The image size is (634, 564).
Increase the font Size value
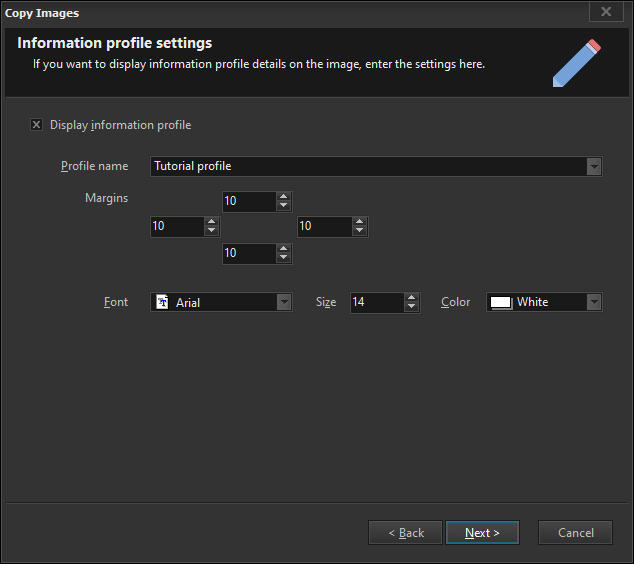[x=412, y=297]
